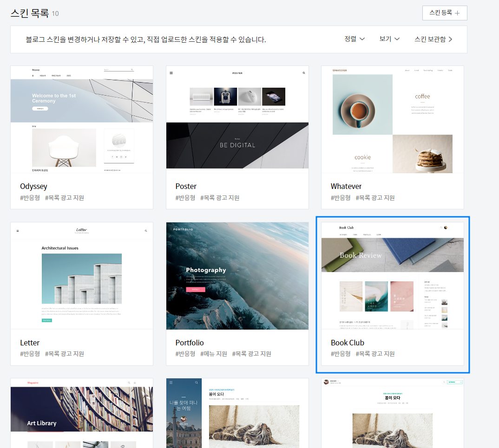This screenshot has height=448, width=499.
Task: Click hamburger icon in Letter preview
Action: point(18,231)
